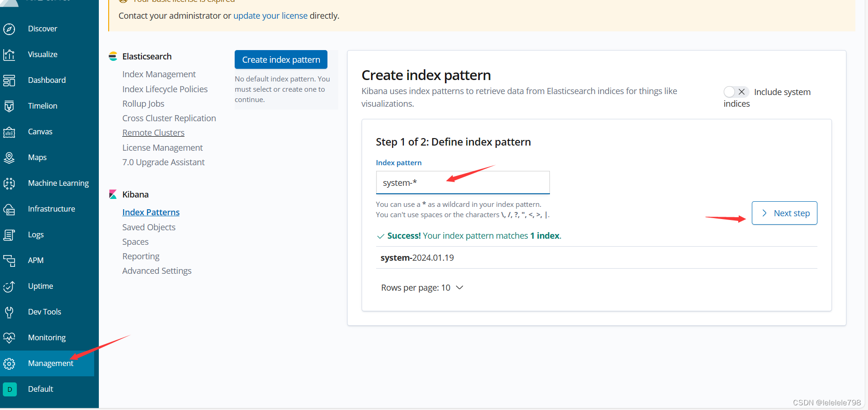This screenshot has width=868, height=410.
Task: Open Spaces link under Kibana
Action: [135, 242]
